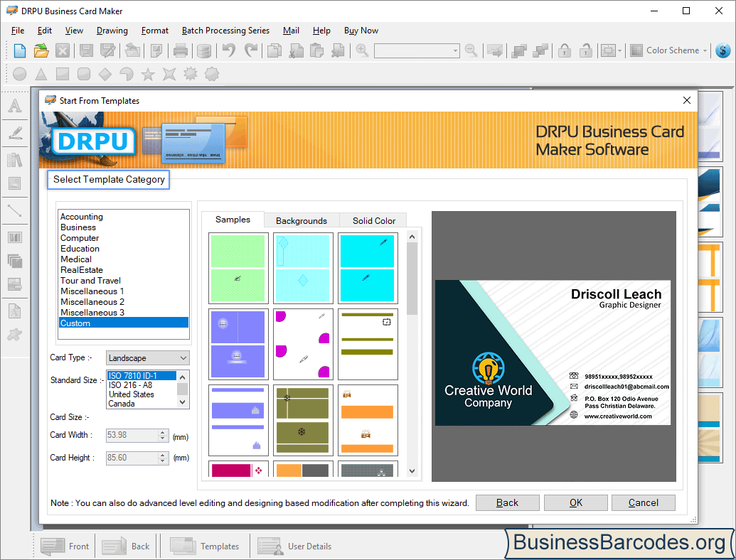Click the Save floppy disk icon
736x560 pixels.
pyautogui.click(x=86, y=50)
